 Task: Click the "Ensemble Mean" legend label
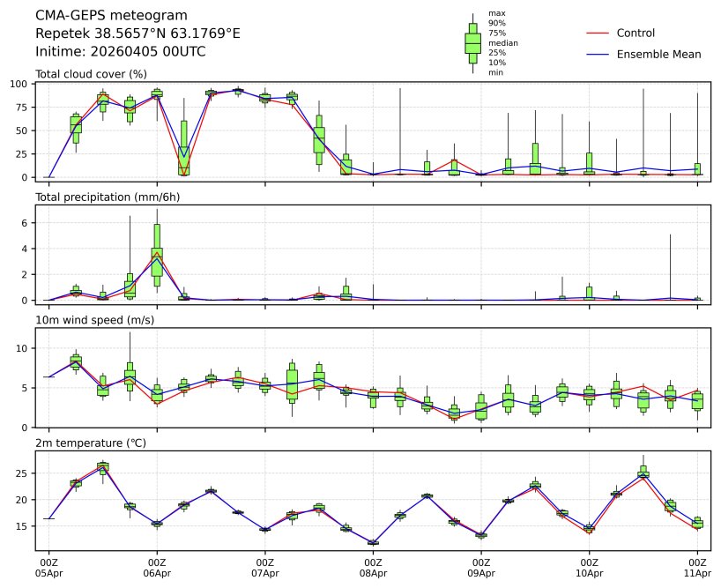(658, 55)
